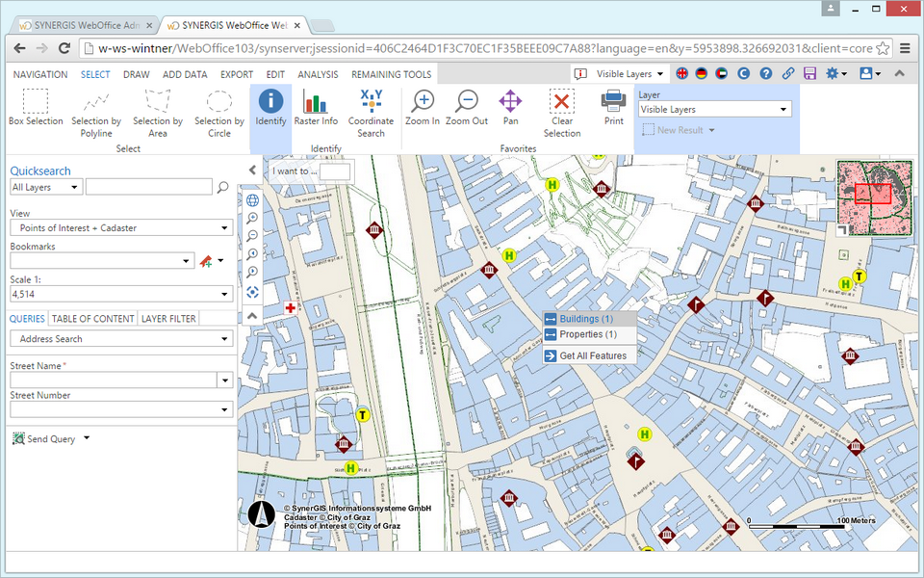
Task: Choose Get All Features in the popup
Action: pos(588,355)
